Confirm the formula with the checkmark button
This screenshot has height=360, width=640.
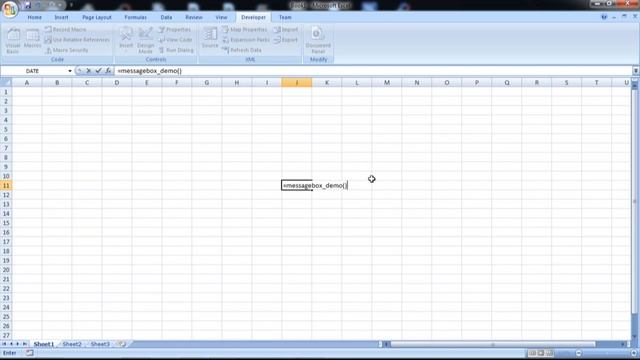tap(98, 71)
